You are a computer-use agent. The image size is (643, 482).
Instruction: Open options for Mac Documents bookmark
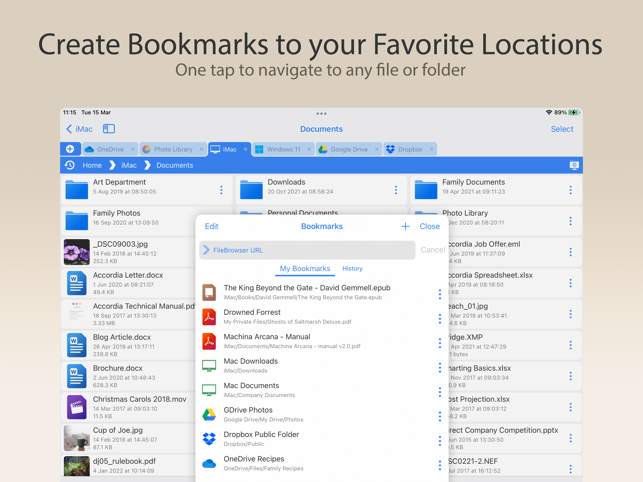440,392
